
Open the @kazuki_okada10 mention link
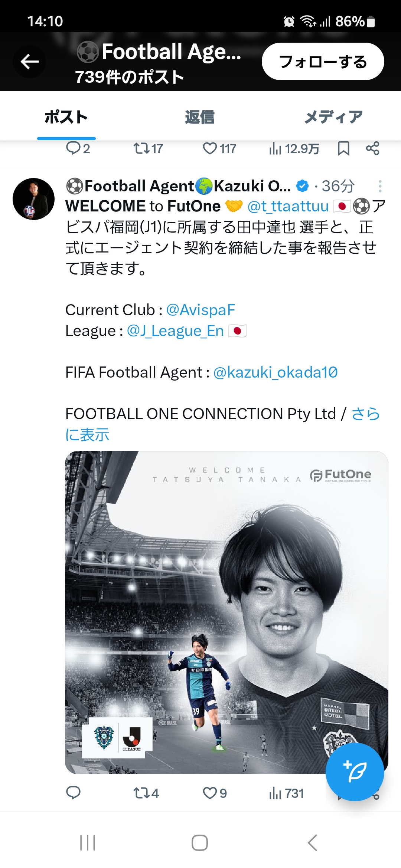[x=275, y=372]
